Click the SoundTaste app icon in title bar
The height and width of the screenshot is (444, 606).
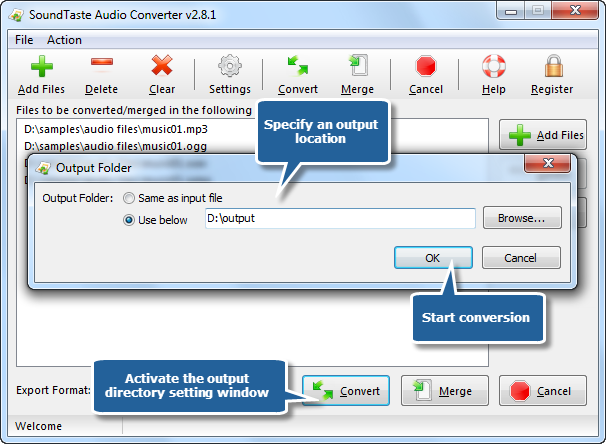(17, 15)
